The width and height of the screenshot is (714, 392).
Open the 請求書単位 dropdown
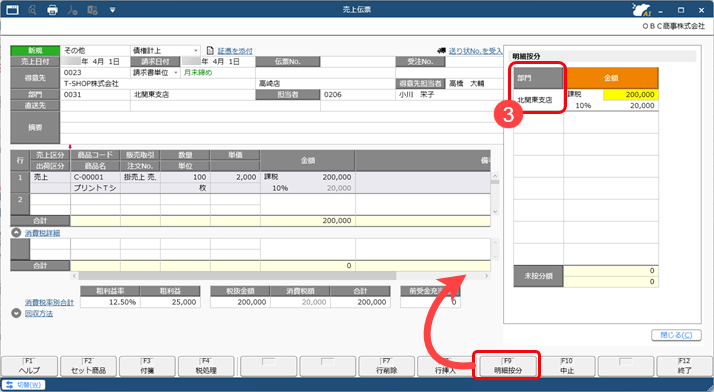click(x=176, y=73)
